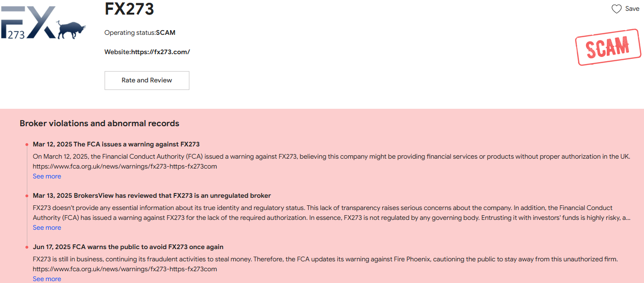The width and height of the screenshot is (644, 283).
Task: Open the FCA warning URL in the Jun 17 entry
Action: click(x=125, y=269)
